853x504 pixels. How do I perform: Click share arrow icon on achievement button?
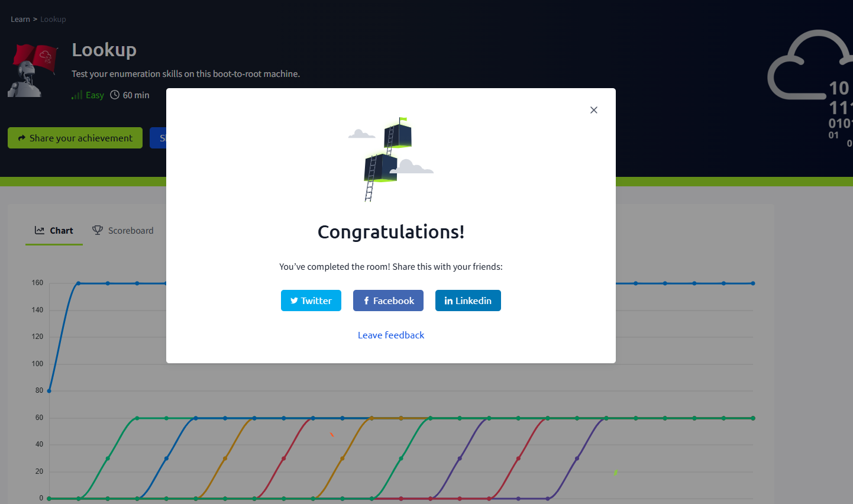click(22, 138)
